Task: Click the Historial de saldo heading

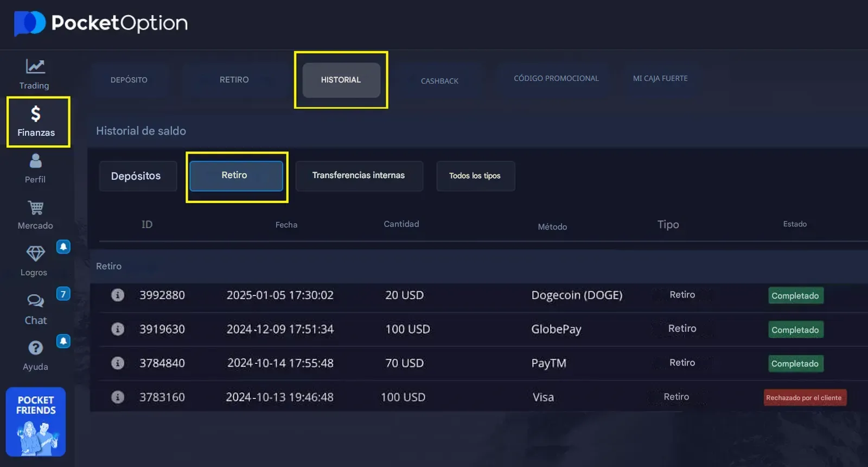Action: tap(141, 131)
